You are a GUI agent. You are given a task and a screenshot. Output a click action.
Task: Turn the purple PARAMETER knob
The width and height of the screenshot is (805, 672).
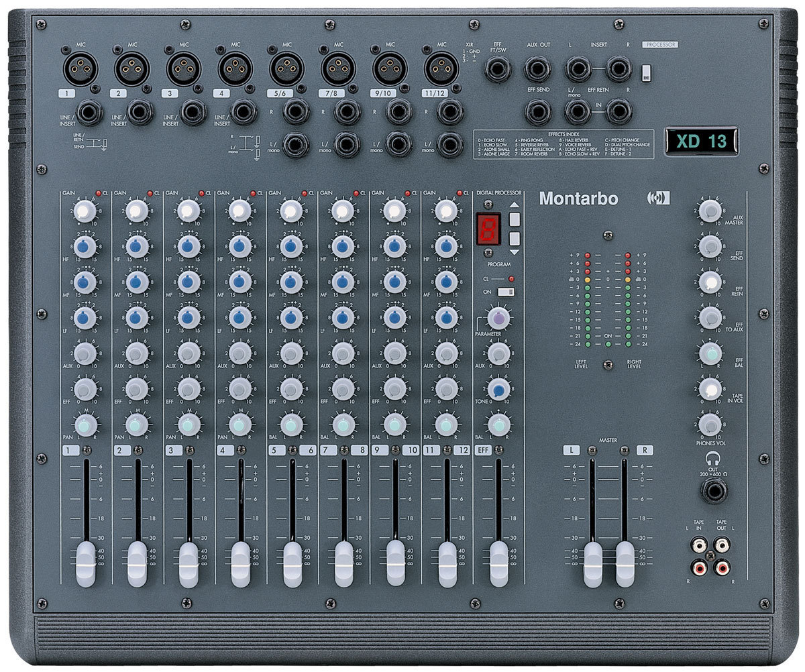coord(498,318)
